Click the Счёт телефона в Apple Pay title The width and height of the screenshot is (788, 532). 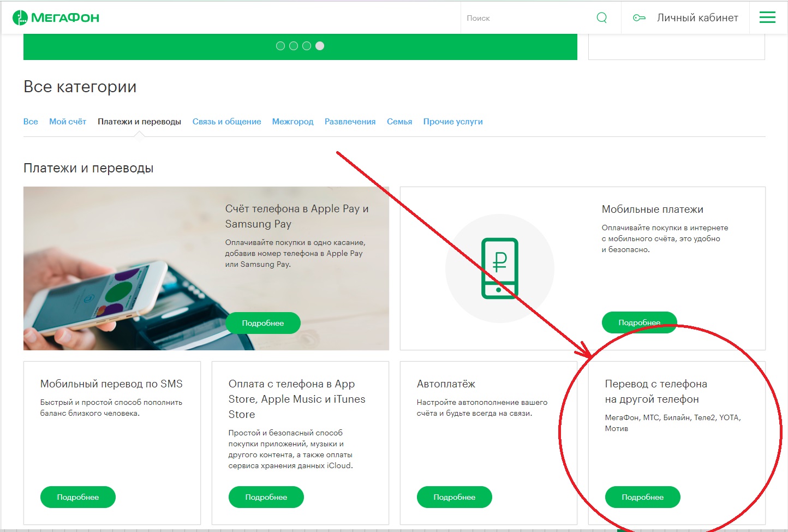pyautogui.click(x=297, y=216)
